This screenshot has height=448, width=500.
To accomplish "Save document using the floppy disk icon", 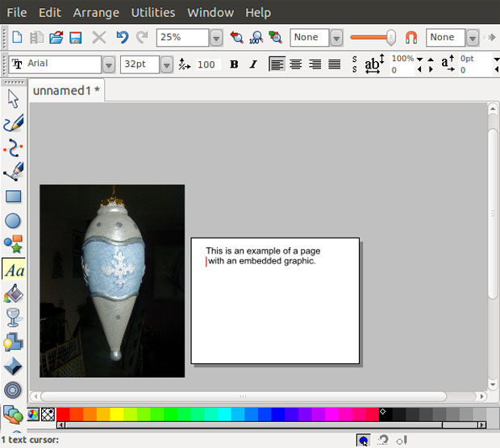I will [x=76, y=38].
